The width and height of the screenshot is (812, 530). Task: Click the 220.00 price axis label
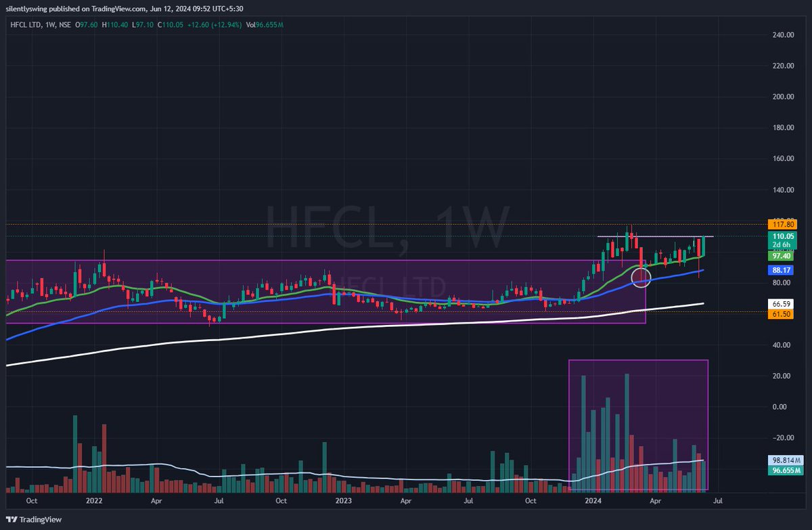click(783, 66)
